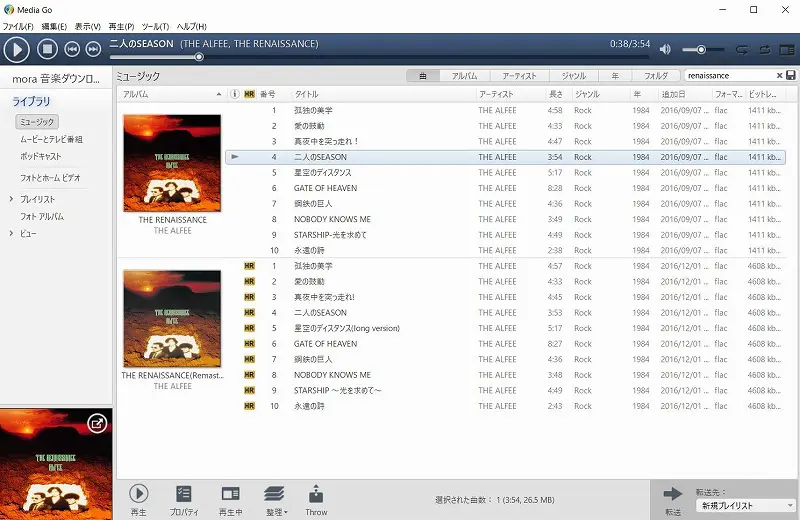Screen dimensions: 800x520
Task: Open mora 音楽ダウンロード store
Action: tap(56, 79)
